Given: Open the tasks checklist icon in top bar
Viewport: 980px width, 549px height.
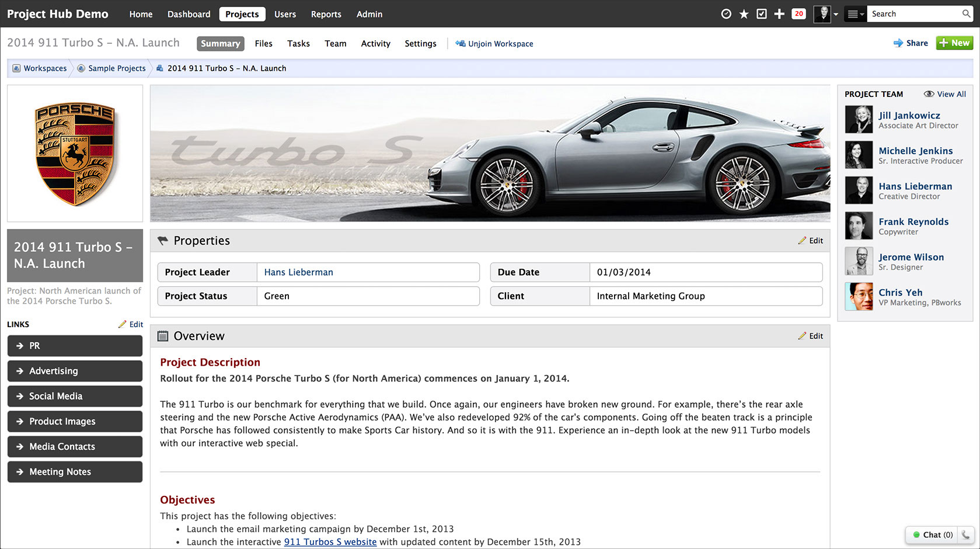Looking at the screenshot, I should 761,13.
